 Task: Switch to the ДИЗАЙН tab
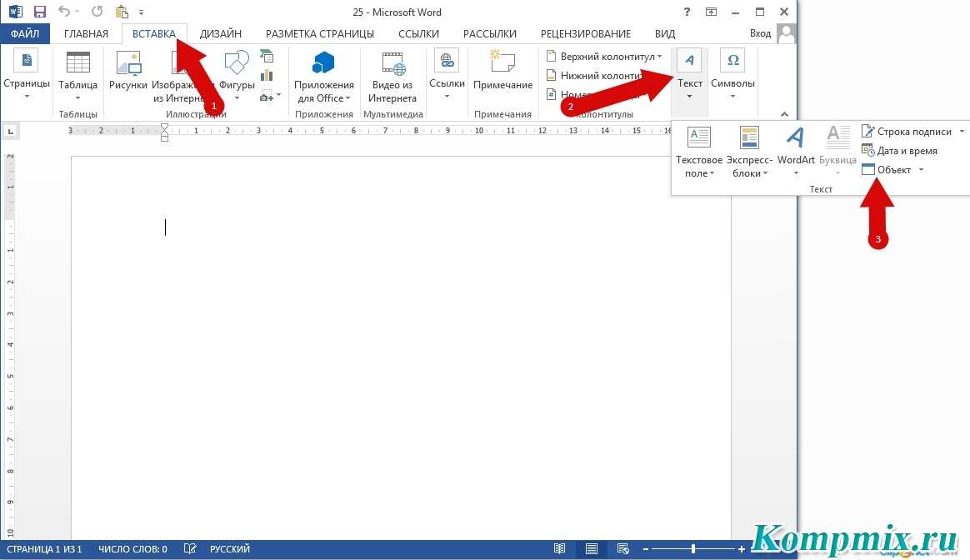[x=220, y=33]
